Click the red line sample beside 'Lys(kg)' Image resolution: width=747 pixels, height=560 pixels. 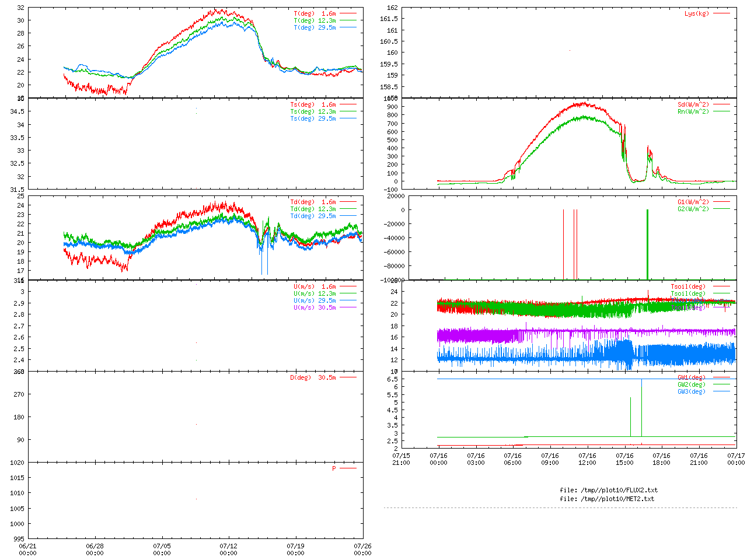coord(721,13)
